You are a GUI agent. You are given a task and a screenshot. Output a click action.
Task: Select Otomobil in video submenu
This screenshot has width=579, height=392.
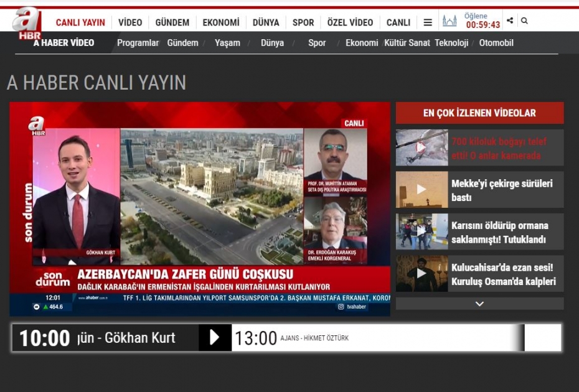496,43
